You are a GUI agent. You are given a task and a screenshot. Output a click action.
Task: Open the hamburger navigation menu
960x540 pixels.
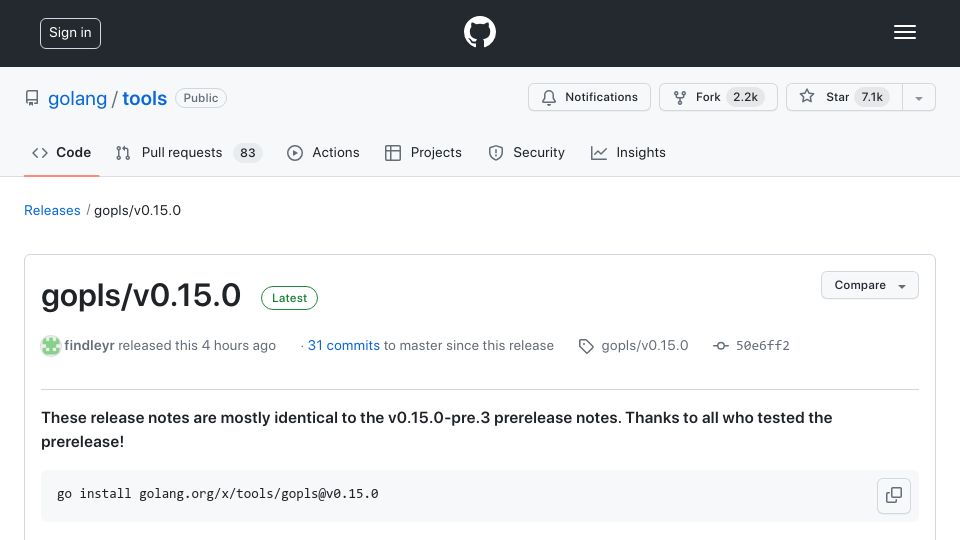pyautogui.click(x=904, y=32)
